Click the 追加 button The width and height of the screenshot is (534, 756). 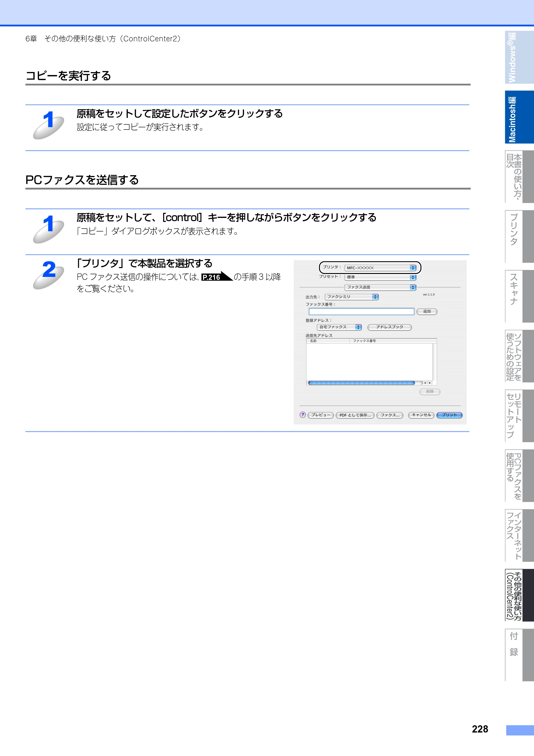coord(427,311)
